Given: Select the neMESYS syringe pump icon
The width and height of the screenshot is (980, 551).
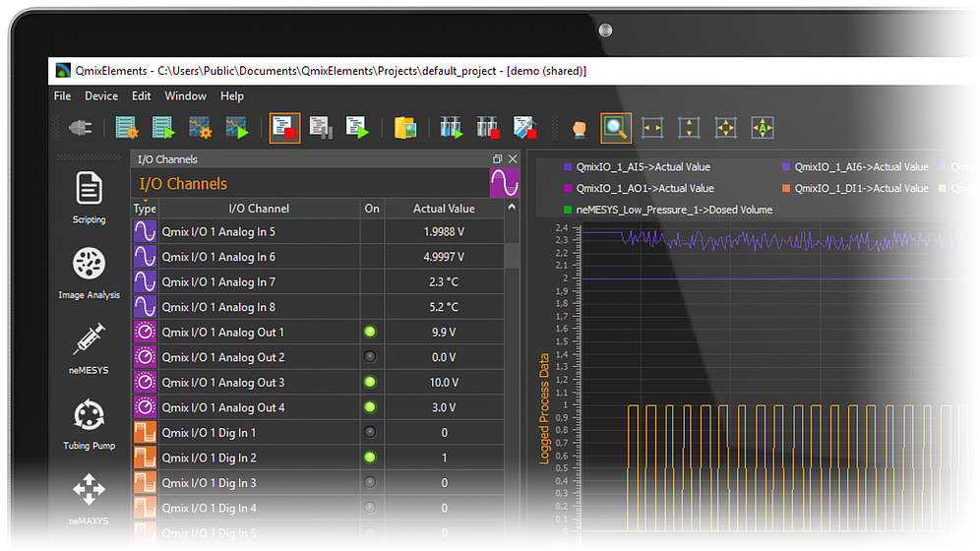Looking at the screenshot, I should [89, 346].
